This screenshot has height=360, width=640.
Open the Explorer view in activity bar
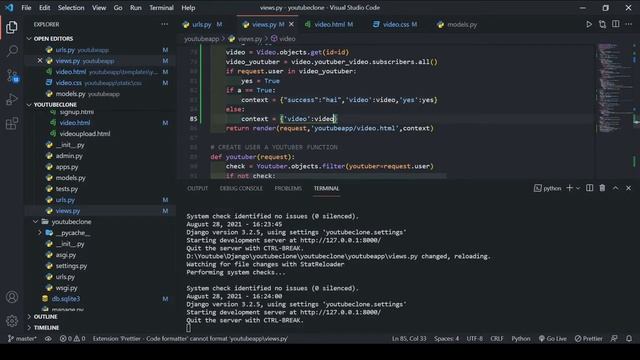pyautogui.click(x=12, y=27)
